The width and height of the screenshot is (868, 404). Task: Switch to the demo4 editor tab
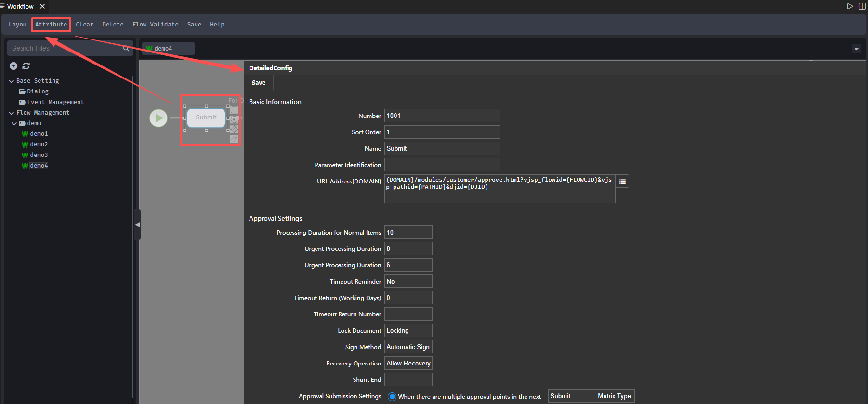pyautogui.click(x=168, y=49)
